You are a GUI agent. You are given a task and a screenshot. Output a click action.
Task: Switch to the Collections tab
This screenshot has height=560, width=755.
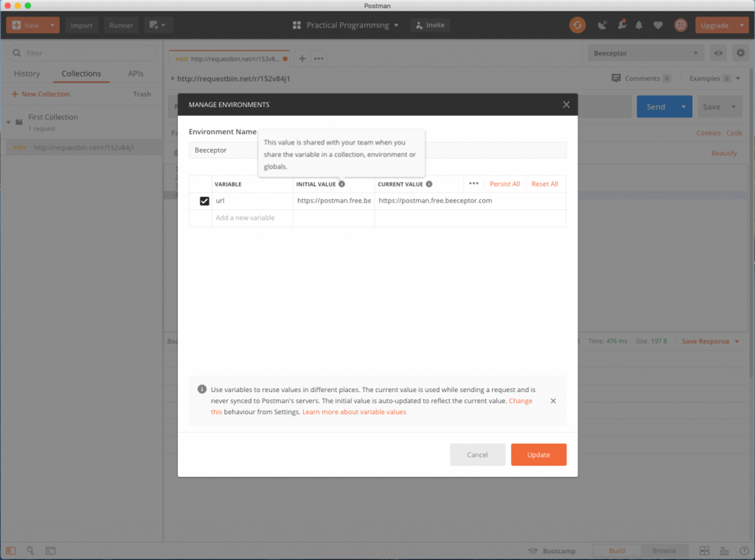(x=81, y=73)
